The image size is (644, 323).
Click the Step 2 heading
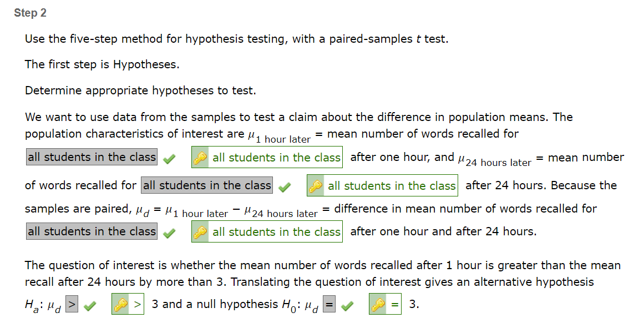tap(31, 12)
